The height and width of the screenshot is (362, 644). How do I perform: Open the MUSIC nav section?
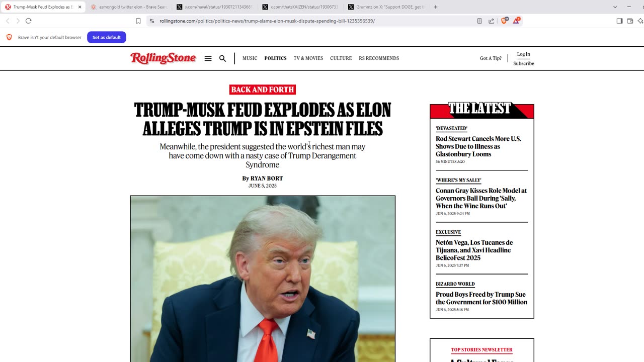(250, 58)
